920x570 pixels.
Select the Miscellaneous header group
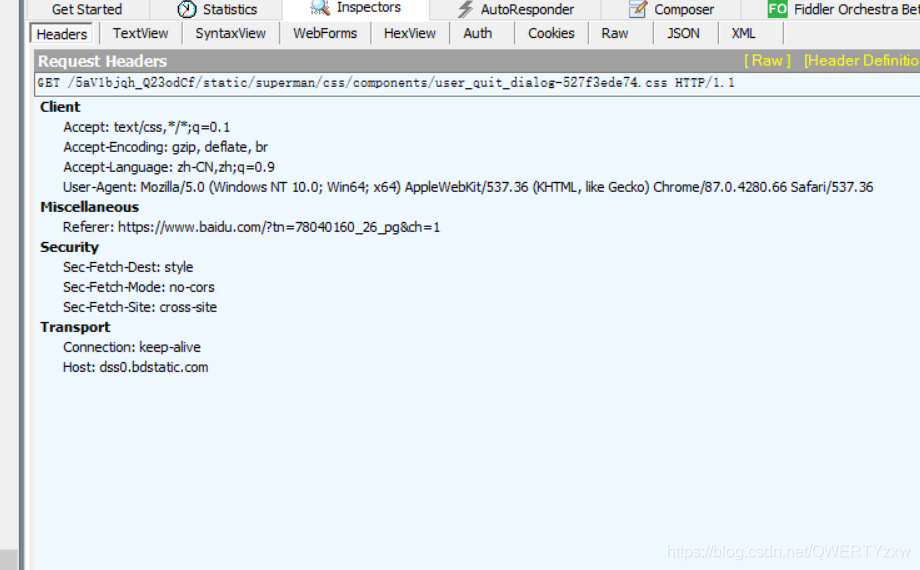point(89,207)
